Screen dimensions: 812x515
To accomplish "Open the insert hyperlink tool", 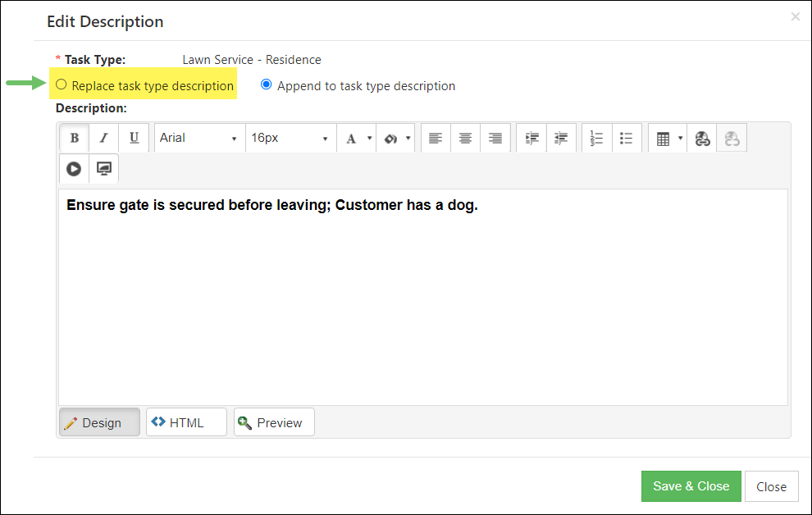I will (702, 139).
